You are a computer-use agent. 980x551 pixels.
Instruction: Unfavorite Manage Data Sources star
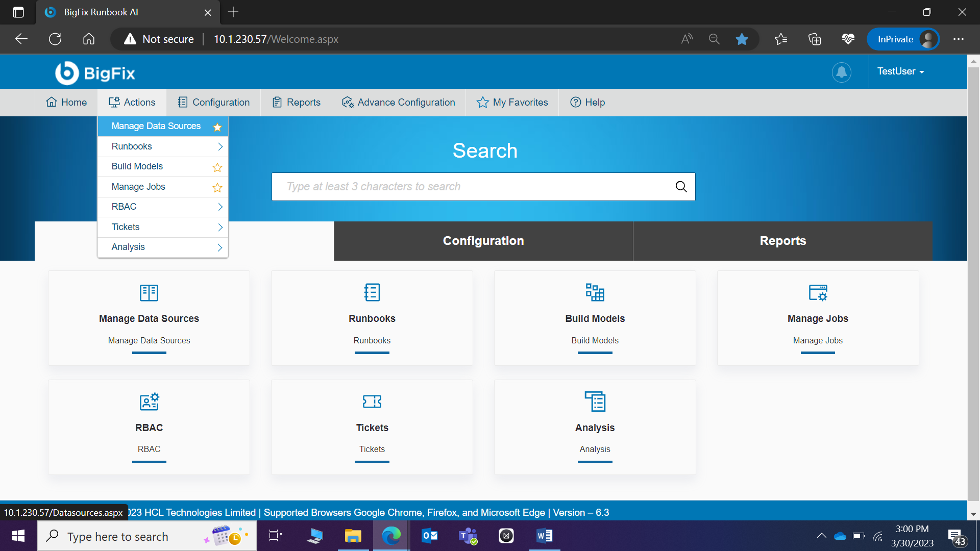pos(217,127)
